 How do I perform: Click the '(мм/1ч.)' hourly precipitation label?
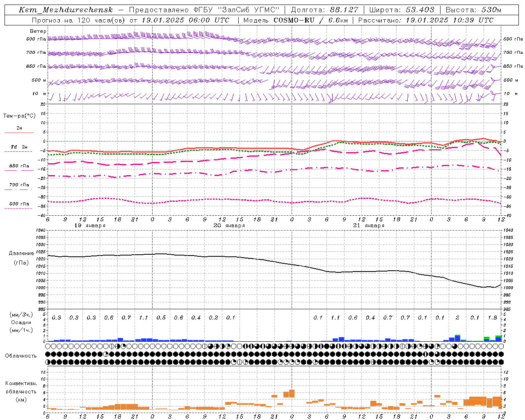coord(21,330)
